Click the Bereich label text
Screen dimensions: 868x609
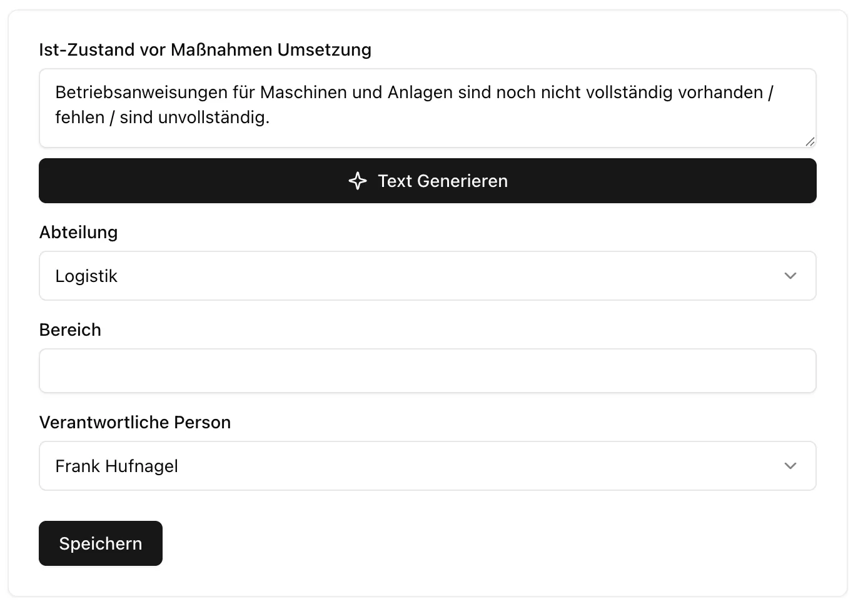click(x=70, y=330)
